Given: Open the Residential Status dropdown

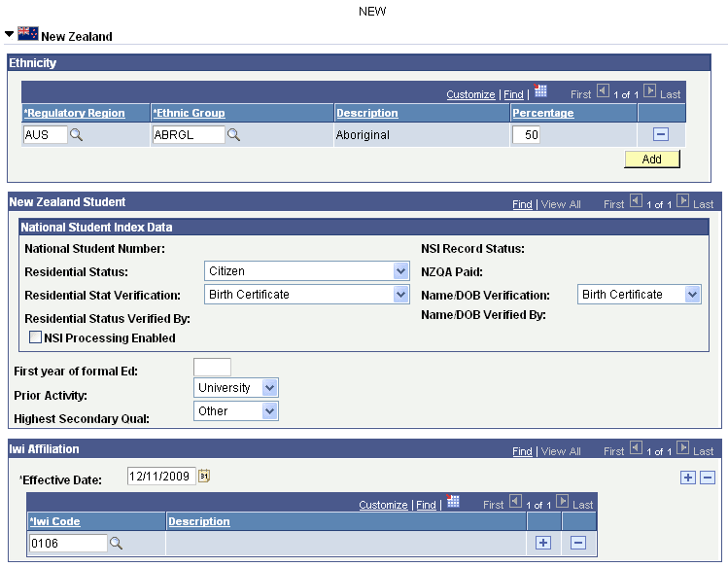Looking at the screenshot, I should click(307, 271).
